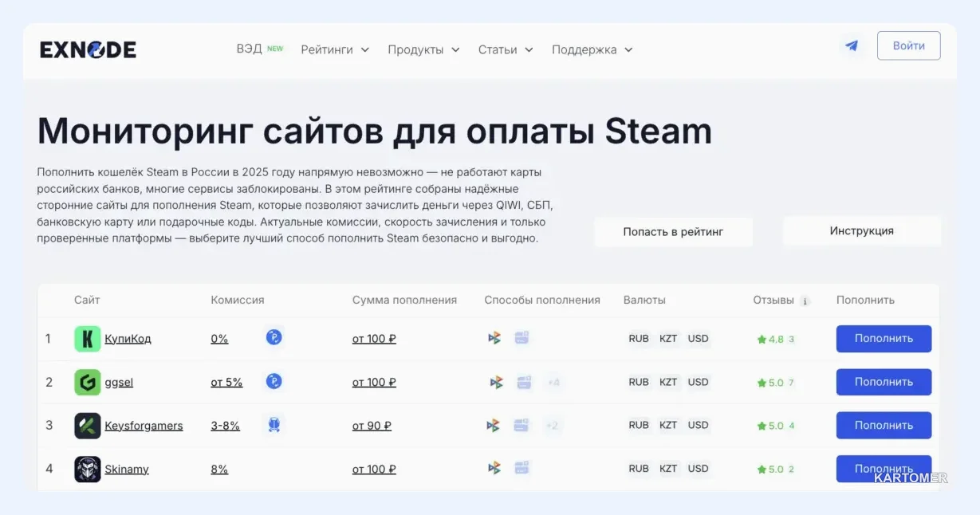
Task: Click Пополнить button for ggsel
Action: coord(884,382)
